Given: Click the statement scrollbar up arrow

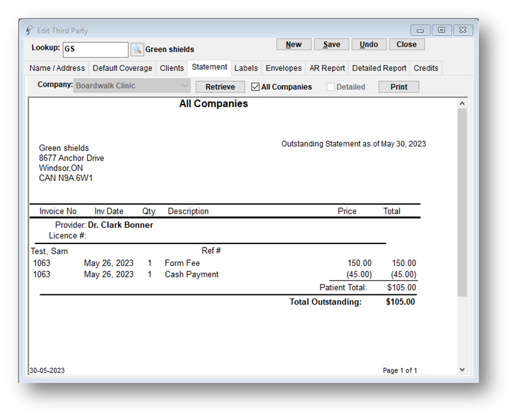Looking at the screenshot, I should [462, 103].
